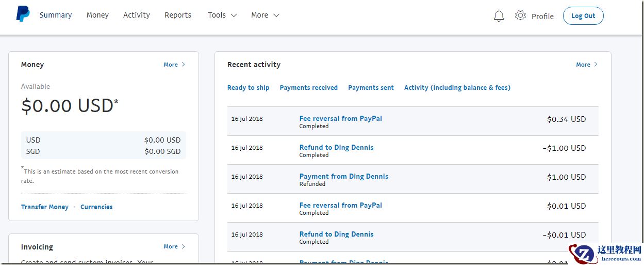
Task: Click the Recent activity heading
Action: click(x=254, y=65)
